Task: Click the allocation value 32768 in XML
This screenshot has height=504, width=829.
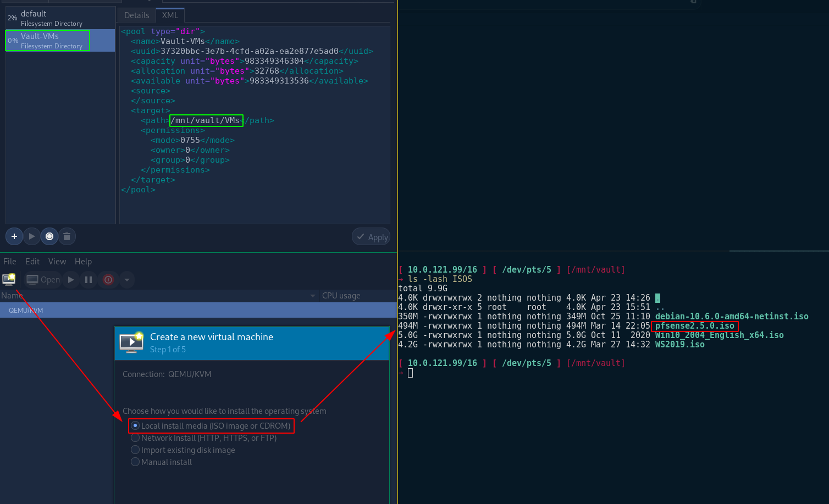Action: click(x=267, y=71)
